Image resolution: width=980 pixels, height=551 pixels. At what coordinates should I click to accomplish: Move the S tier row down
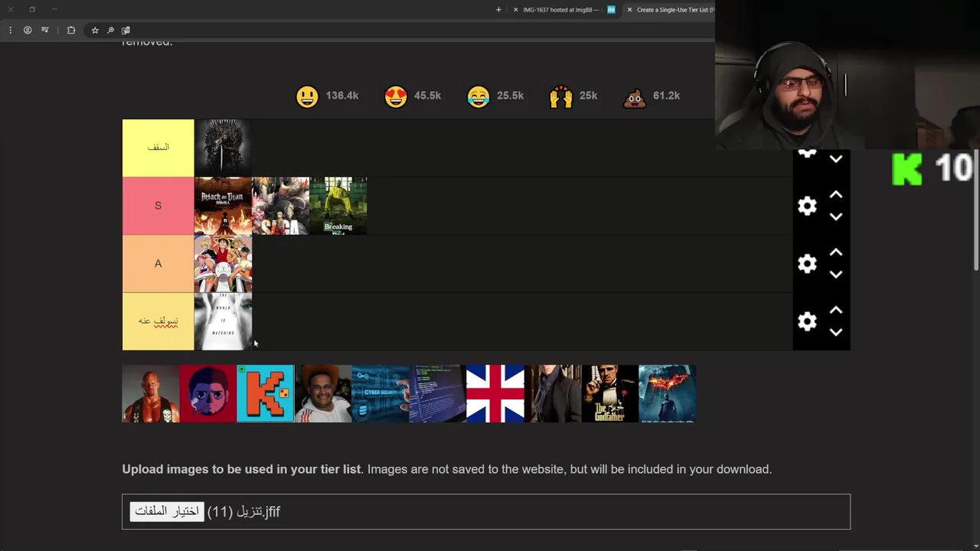coord(836,217)
